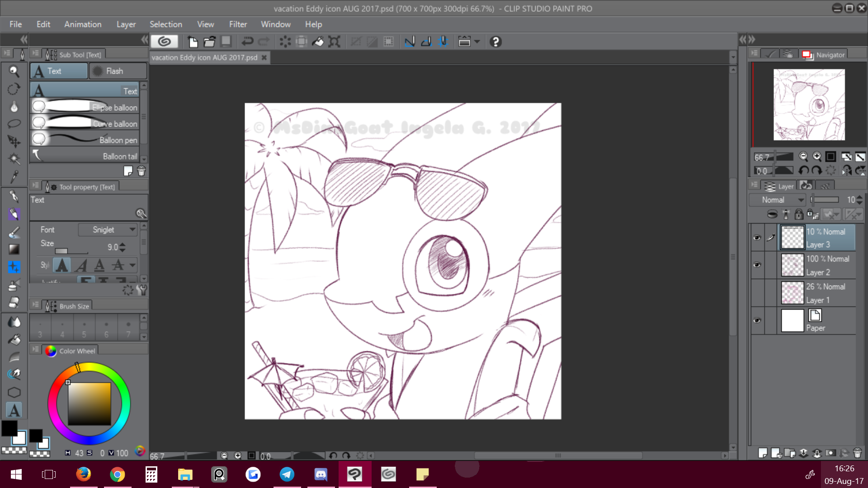This screenshot has width=868, height=488.
Task: Hide Layer 3 using eye icon
Action: click(x=757, y=238)
